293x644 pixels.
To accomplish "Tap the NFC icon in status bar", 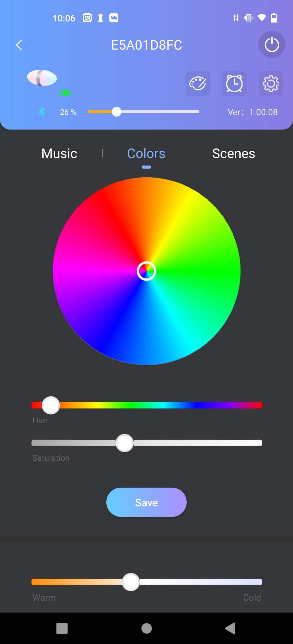I will point(236,18).
